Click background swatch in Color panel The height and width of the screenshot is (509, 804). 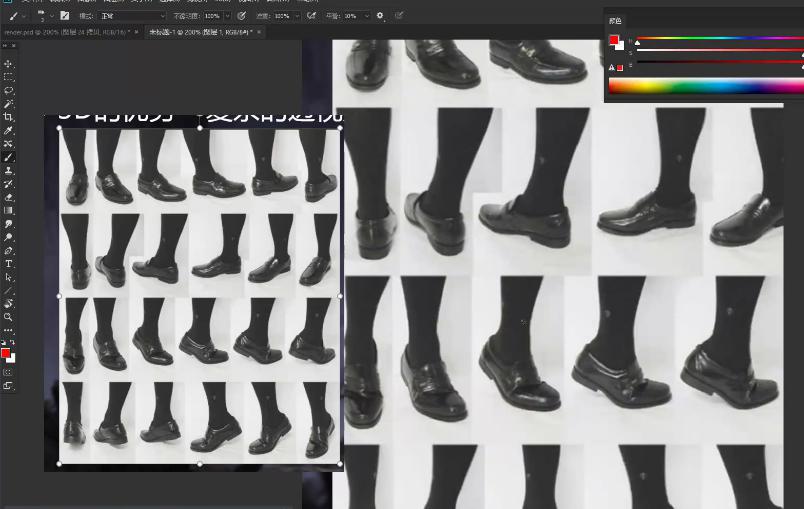(x=620, y=46)
